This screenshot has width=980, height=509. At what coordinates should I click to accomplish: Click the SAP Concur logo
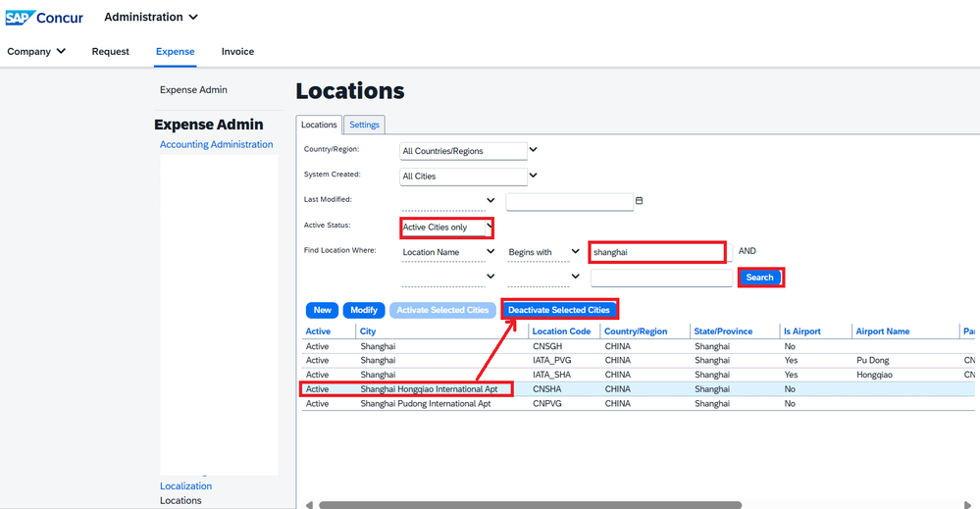44,18
